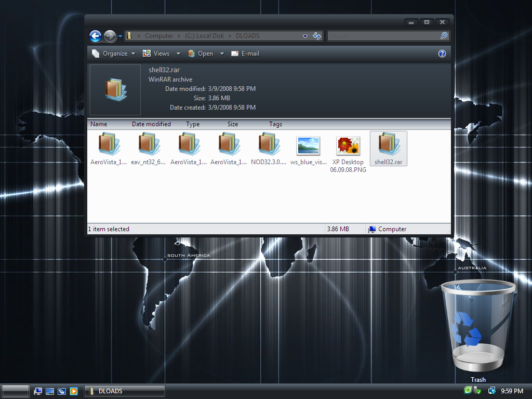Launch media player from quick launch bar
Image resolution: width=532 pixels, height=399 pixels.
tap(74, 391)
